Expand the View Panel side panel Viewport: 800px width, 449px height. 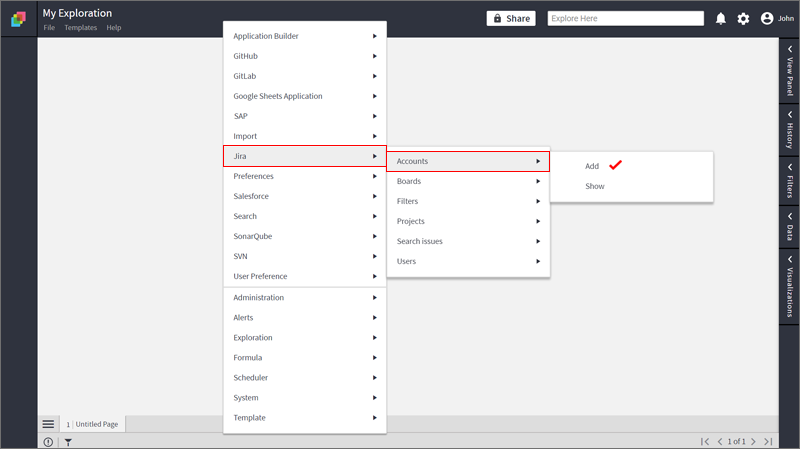pos(789,70)
